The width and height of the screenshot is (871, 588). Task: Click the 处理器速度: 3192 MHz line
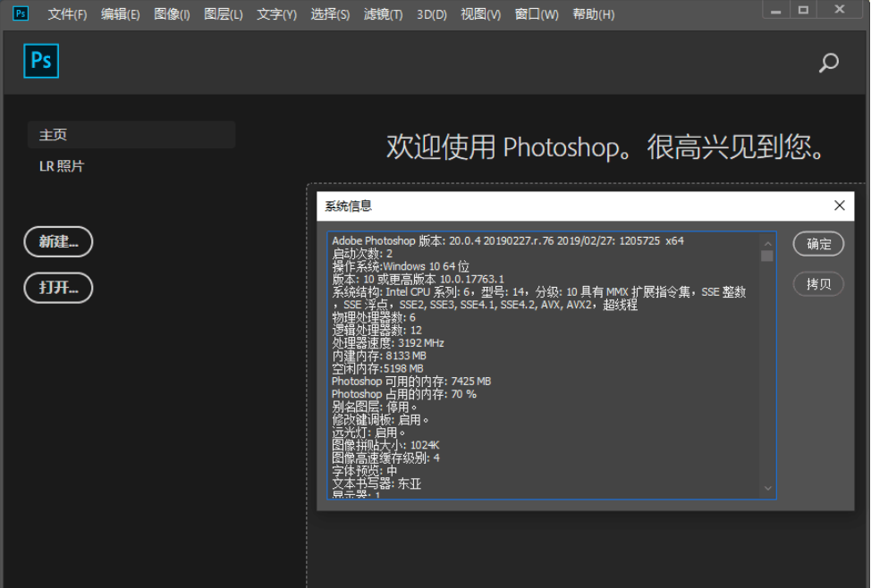pyautogui.click(x=388, y=343)
